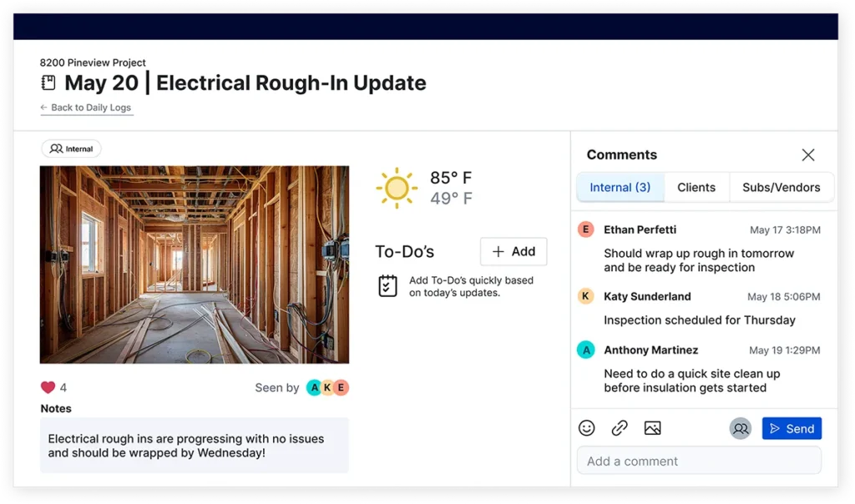Image resolution: width=855 pixels, height=504 pixels.
Task: Click the May 17 3:18PM timestamp
Action: [x=785, y=230]
